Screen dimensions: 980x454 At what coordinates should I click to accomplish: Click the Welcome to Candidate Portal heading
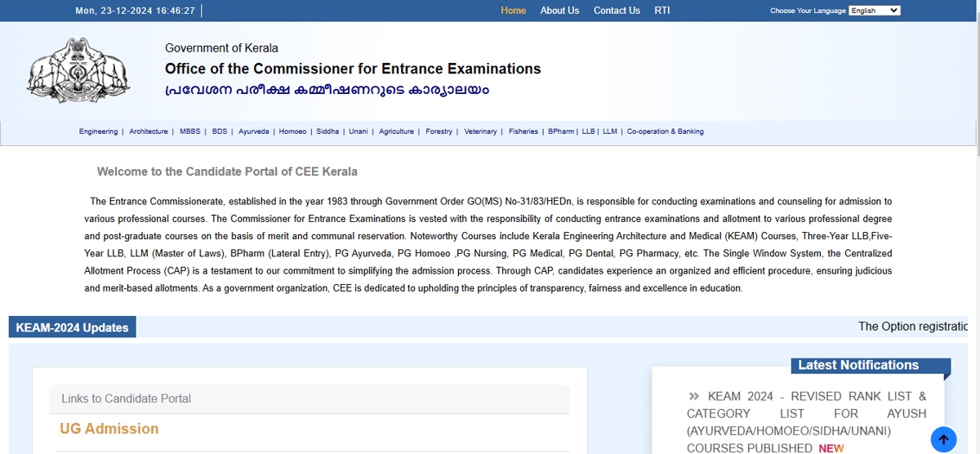227,171
